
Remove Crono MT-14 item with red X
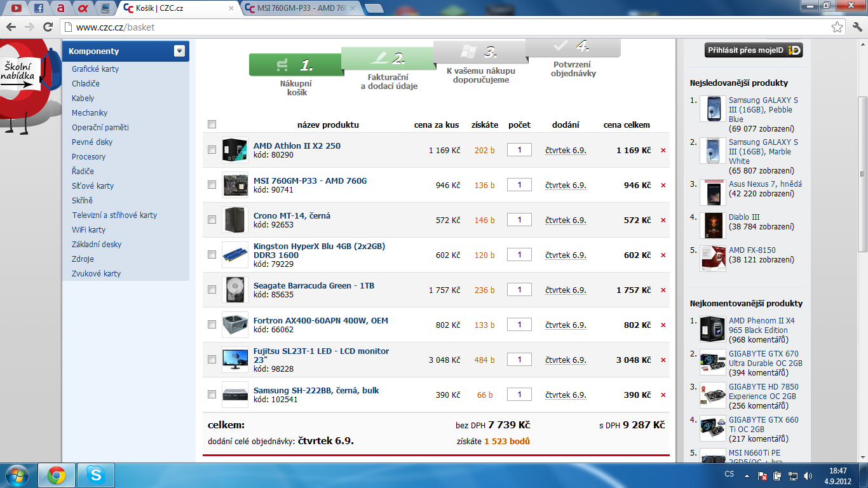tap(663, 220)
